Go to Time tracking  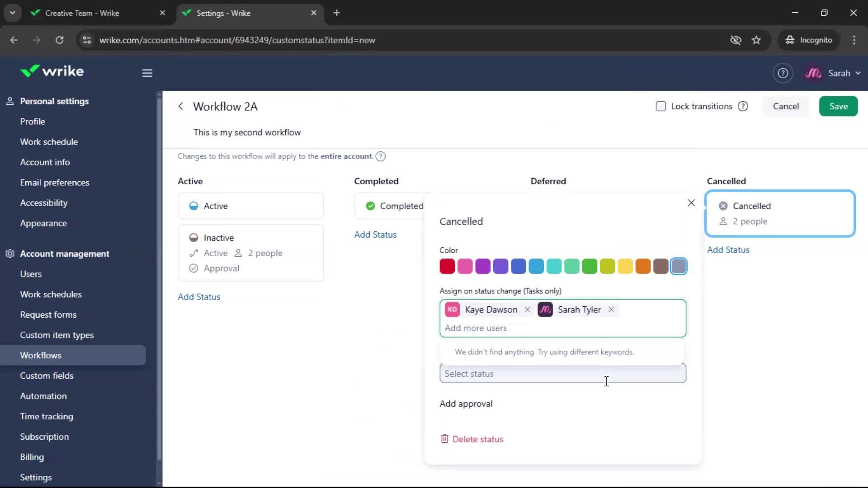coord(47,417)
